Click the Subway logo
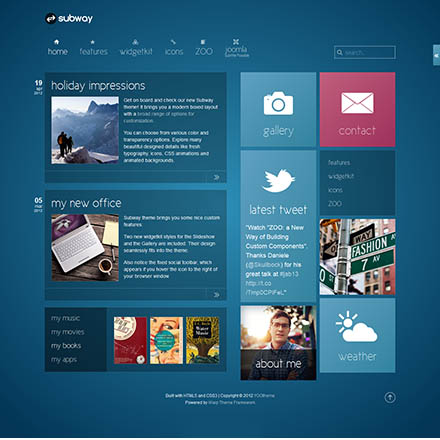 point(69,18)
